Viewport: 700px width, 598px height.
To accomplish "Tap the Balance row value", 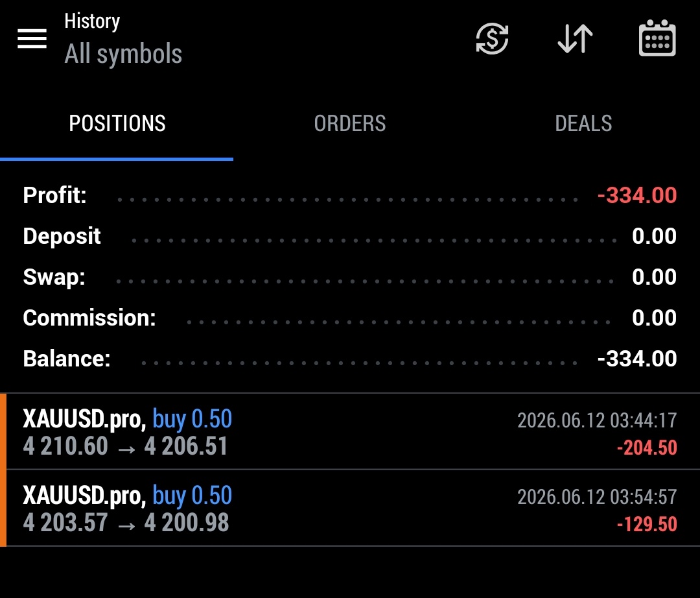I will (x=637, y=359).
